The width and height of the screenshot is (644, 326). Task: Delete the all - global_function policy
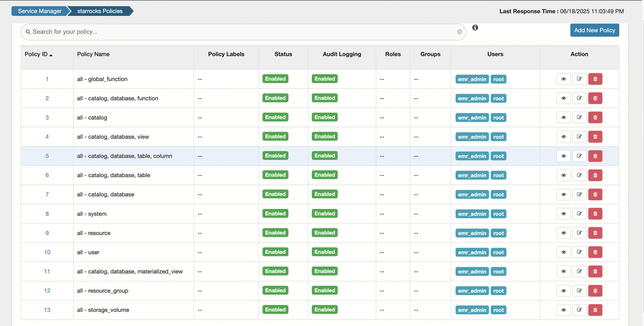pos(595,79)
